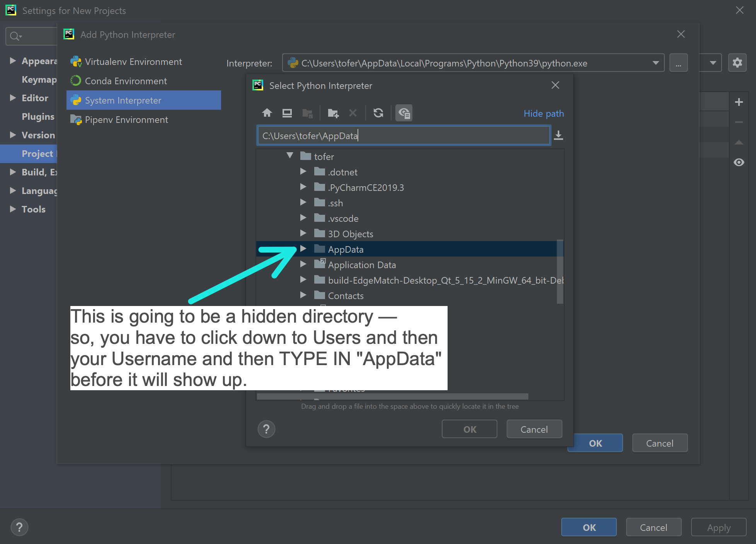Select Conda Environment in the list

point(126,81)
